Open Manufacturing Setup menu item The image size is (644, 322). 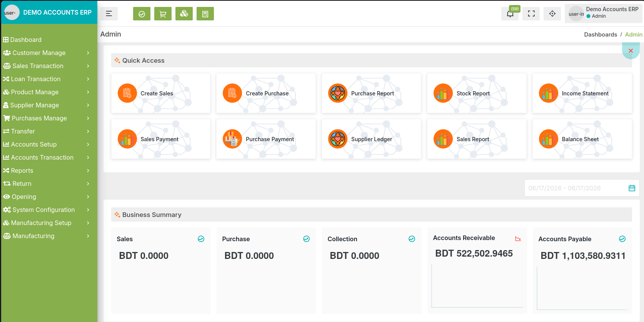[x=49, y=223]
